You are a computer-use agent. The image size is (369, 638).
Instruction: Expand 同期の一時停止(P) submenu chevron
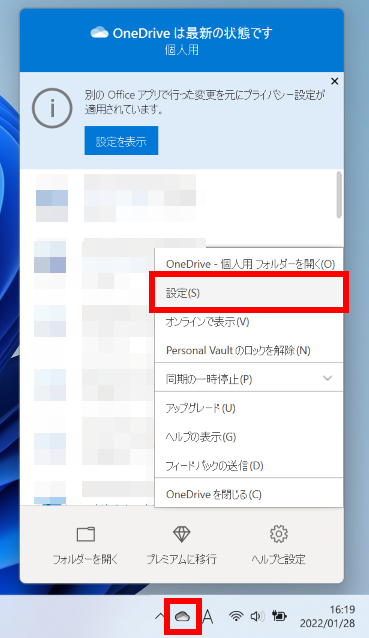pyautogui.click(x=327, y=378)
